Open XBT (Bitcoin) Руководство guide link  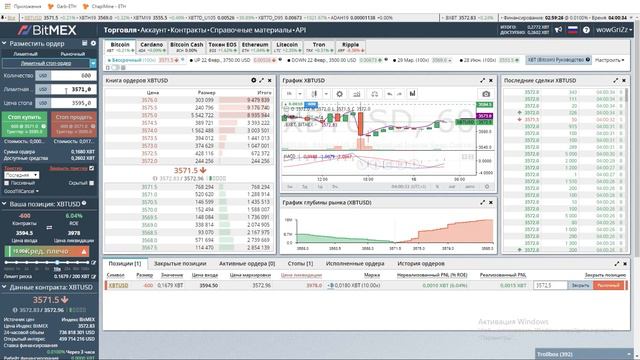(x=558, y=60)
